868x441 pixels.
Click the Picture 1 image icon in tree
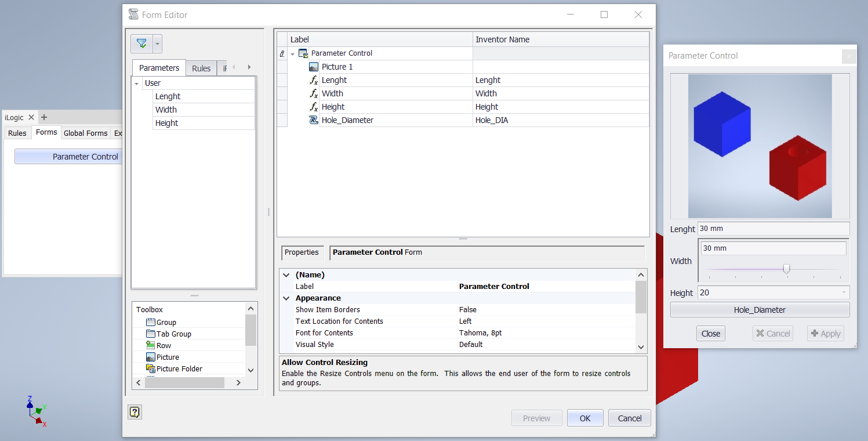point(314,67)
